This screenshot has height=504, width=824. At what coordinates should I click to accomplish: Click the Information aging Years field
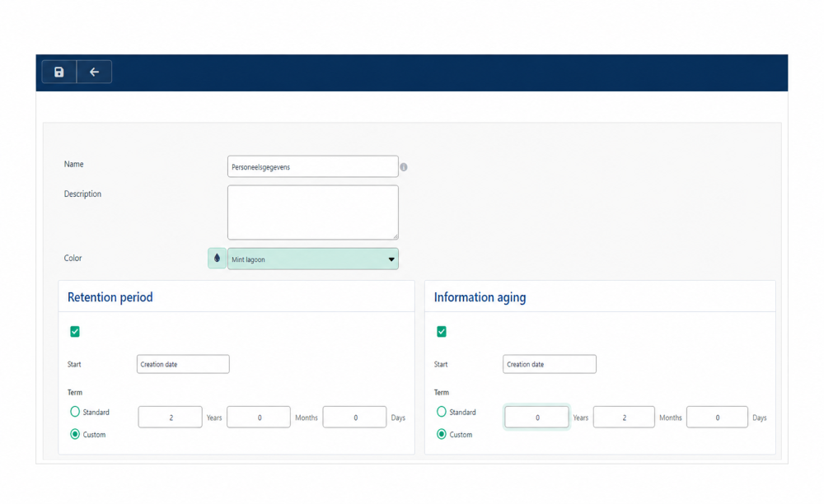tap(536, 418)
